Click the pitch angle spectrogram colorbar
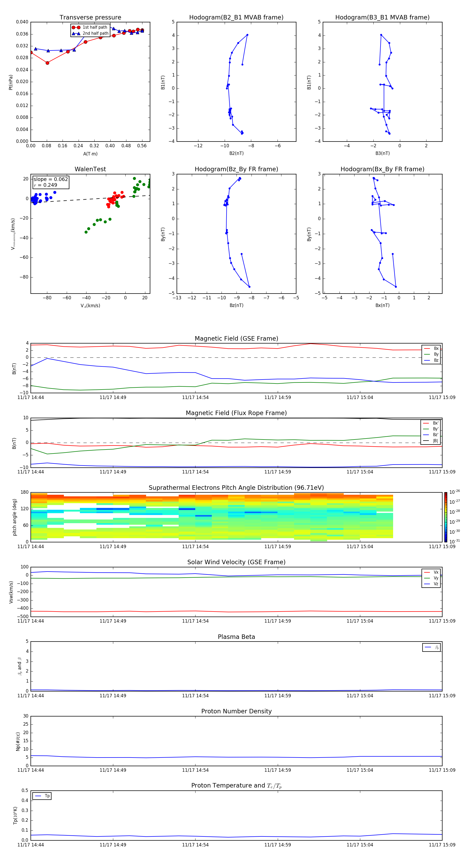The height and width of the screenshot is (868, 473). click(x=446, y=517)
